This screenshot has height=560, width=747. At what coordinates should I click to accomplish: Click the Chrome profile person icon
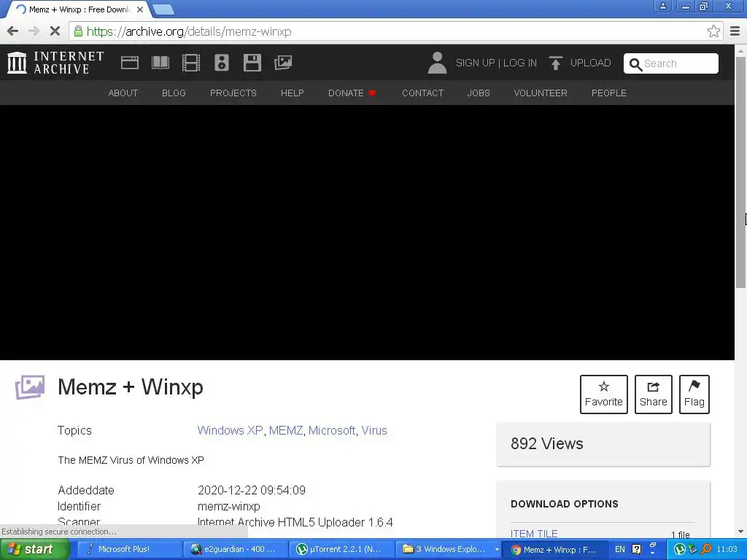662,6
